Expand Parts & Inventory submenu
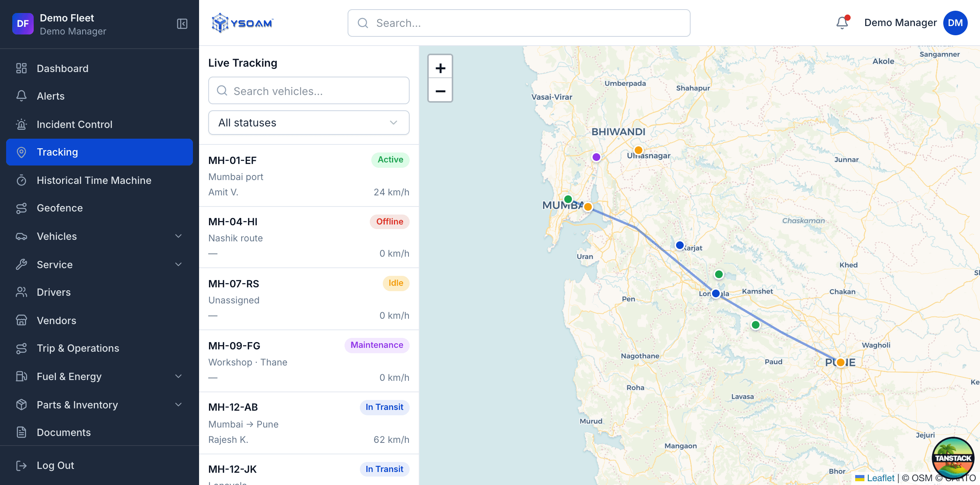The width and height of the screenshot is (980, 485). pyautogui.click(x=100, y=405)
